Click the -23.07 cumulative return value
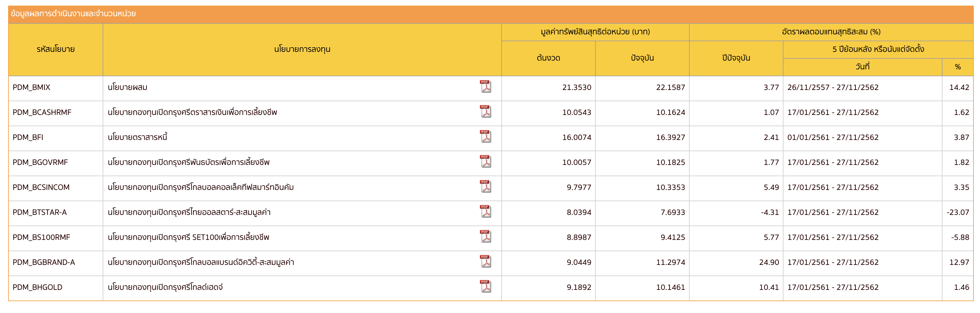The image size is (980, 313). click(957, 212)
